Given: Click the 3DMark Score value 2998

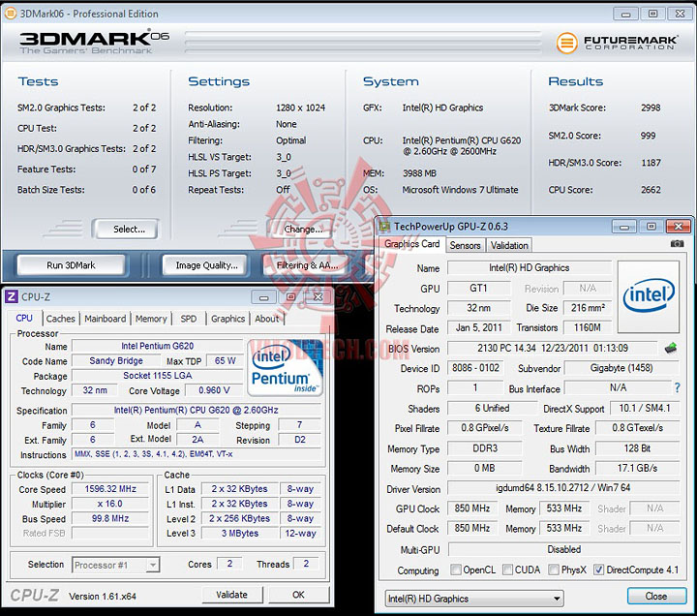Looking at the screenshot, I should tap(651, 108).
